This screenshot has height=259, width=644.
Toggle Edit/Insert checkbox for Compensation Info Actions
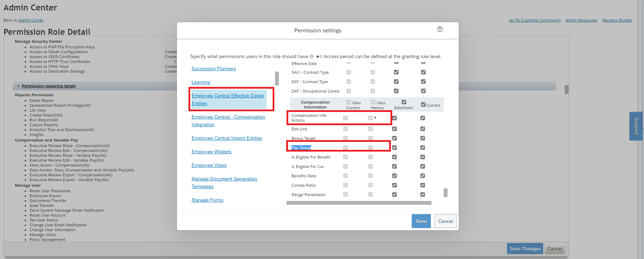pyautogui.click(x=394, y=118)
